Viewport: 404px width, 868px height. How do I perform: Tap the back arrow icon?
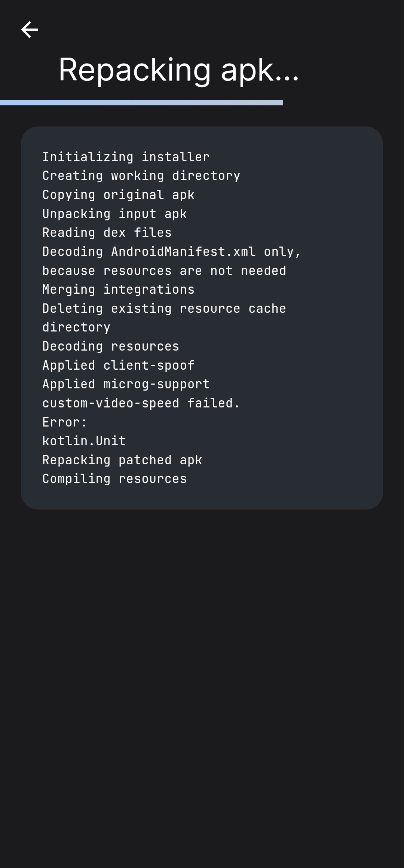click(30, 30)
